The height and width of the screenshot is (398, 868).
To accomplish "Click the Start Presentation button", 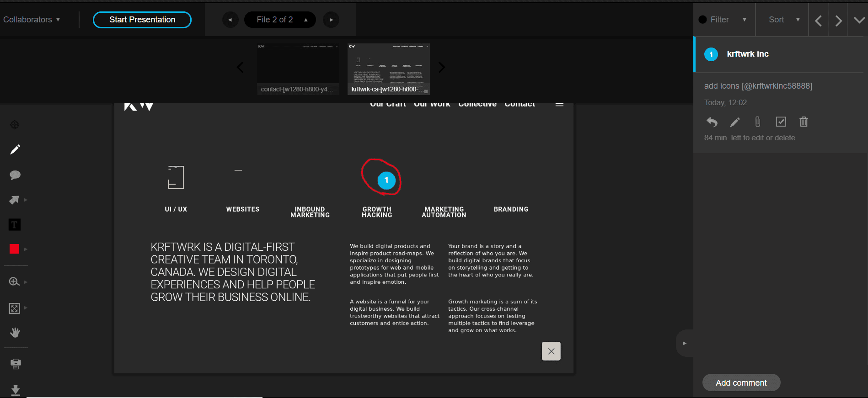I will [x=142, y=20].
